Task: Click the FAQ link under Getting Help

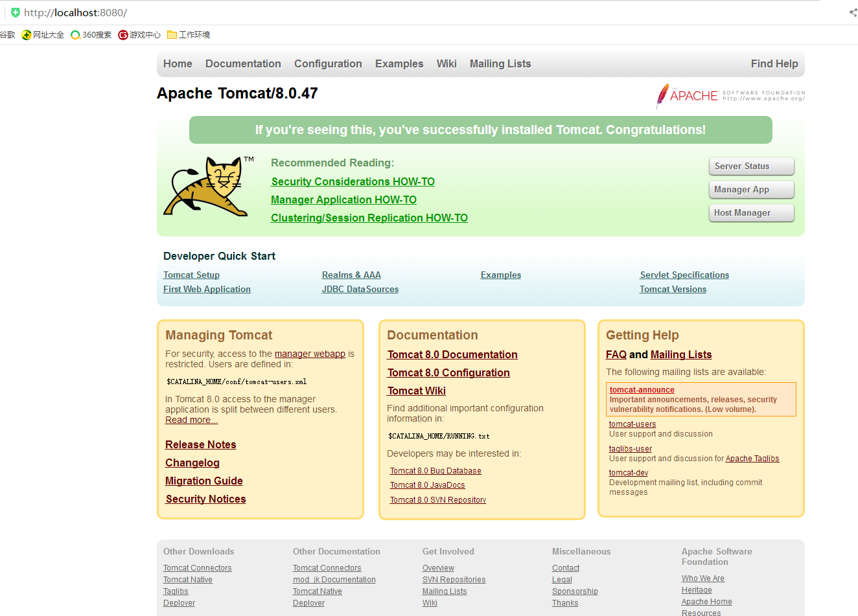Action: [616, 354]
